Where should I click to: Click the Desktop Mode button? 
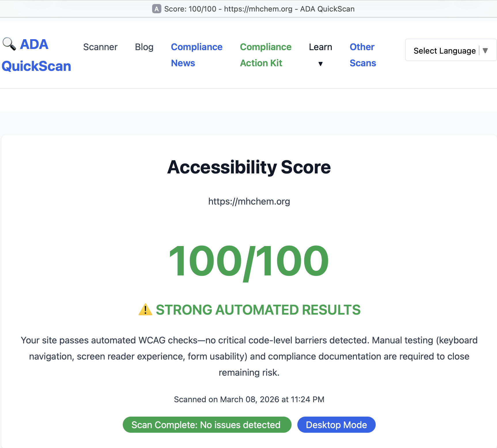[x=336, y=425]
